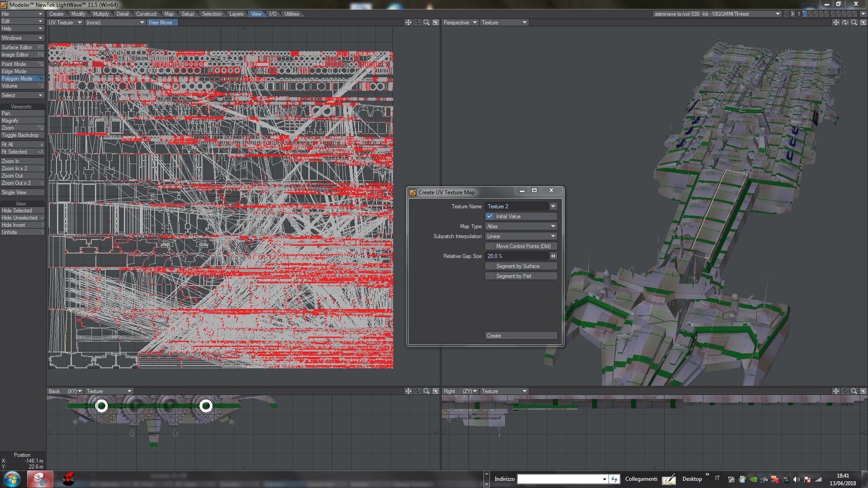Click pan icon of Back viewport

[x=408, y=391]
